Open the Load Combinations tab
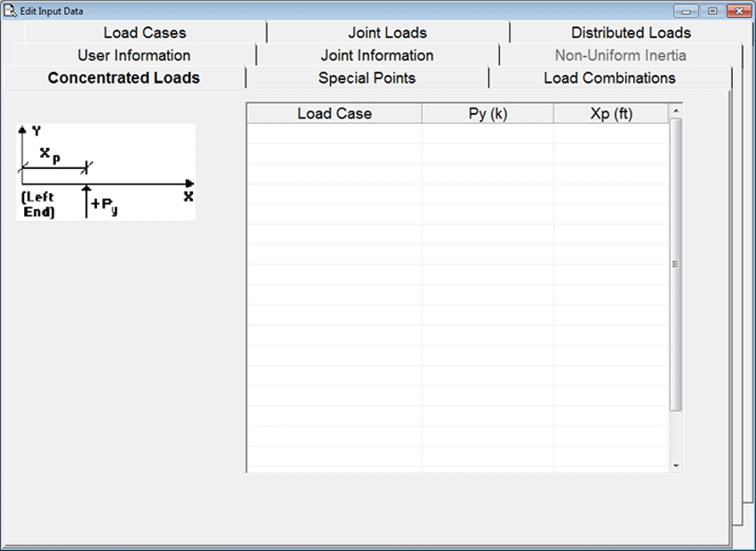This screenshot has width=756, height=551. click(609, 78)
